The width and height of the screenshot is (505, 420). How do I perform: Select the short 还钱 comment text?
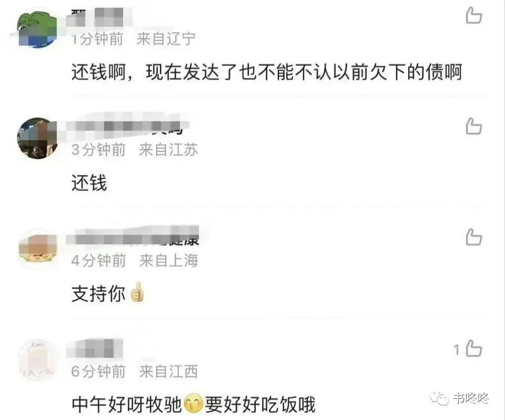pos(89,183)
